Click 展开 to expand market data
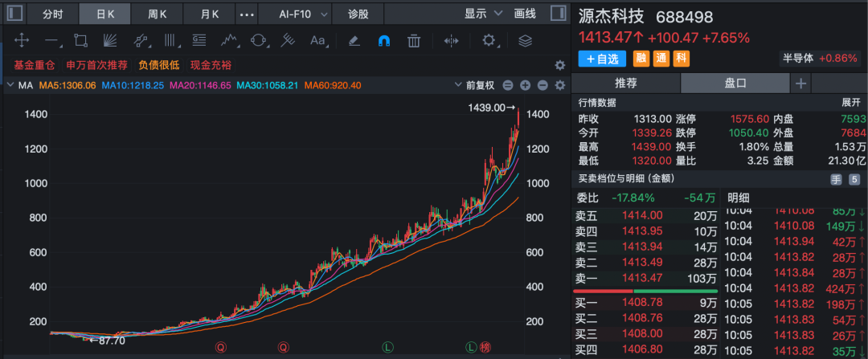Screen dimensions: 868x359 coord(850,102)
